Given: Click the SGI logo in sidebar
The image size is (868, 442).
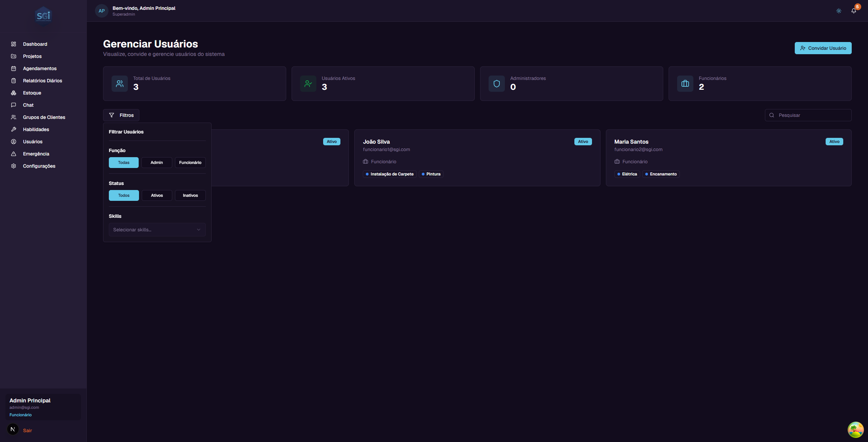Looking at the screenshot, I should 43,16.
